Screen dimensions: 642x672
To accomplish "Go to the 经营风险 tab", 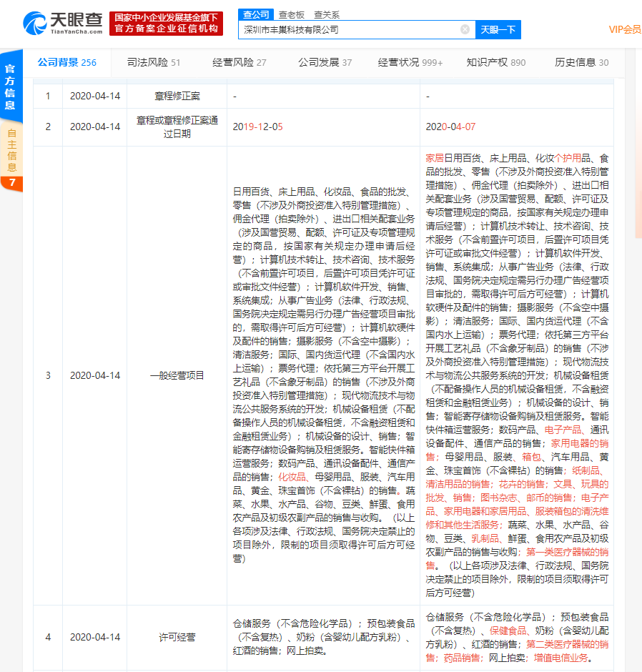I will 239,62.
